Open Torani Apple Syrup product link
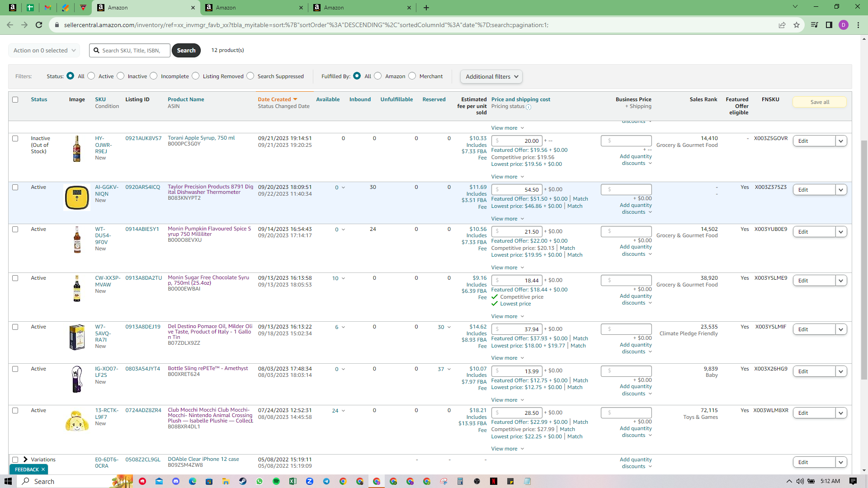 point(201,138)
